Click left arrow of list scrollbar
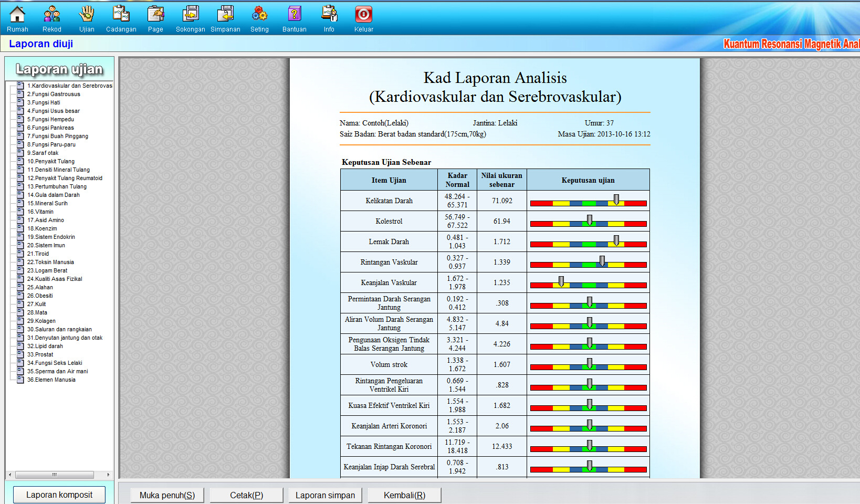The image size is (860, 504). click(10, 475)
